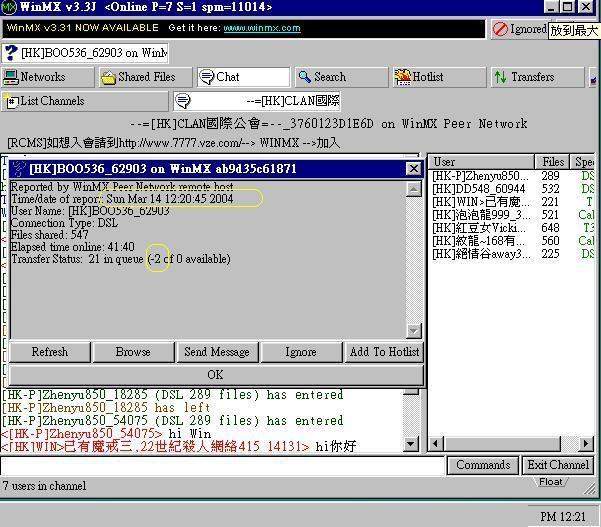This screenshot has width=601, height=527.
Task: Open the www.winmx.com link
Action: click(x=262, y=28)
